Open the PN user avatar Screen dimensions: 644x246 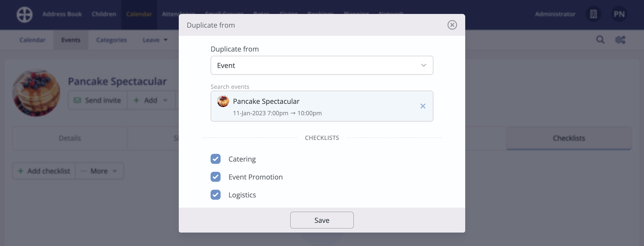click(x=619, y=14)
